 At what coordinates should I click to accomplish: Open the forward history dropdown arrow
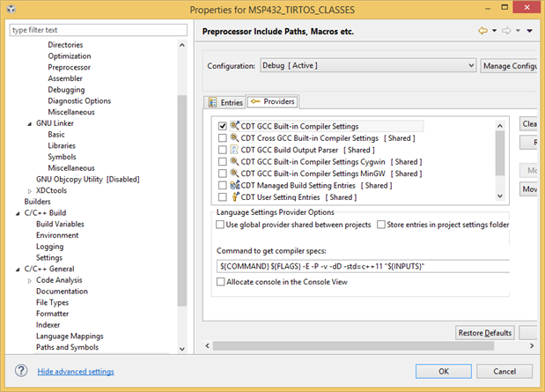[518, 31]
